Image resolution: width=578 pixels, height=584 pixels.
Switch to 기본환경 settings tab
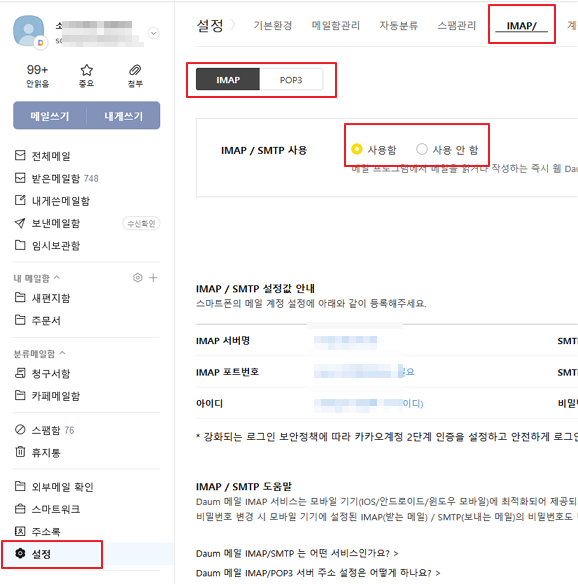click(x=273, y=25)
